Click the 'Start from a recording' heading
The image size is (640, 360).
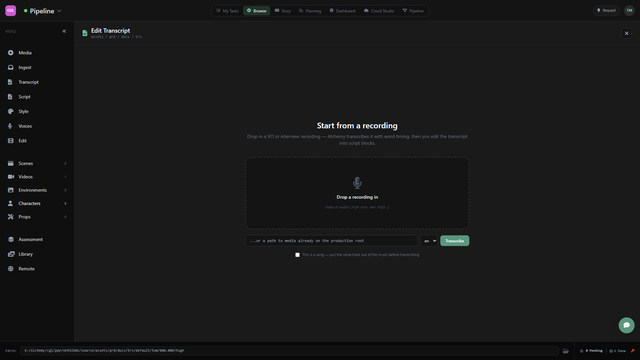pyautogui.click(x=357, y=126)
